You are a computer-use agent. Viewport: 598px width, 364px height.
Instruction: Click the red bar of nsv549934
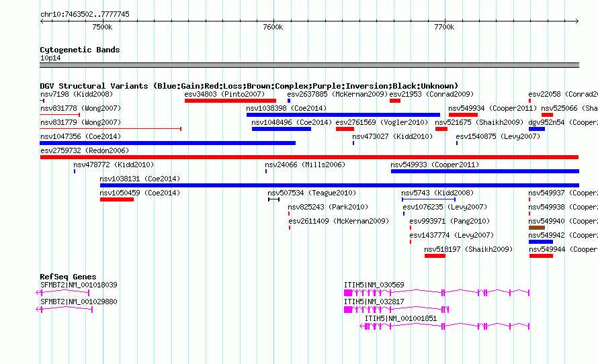(x=464, y=115)
